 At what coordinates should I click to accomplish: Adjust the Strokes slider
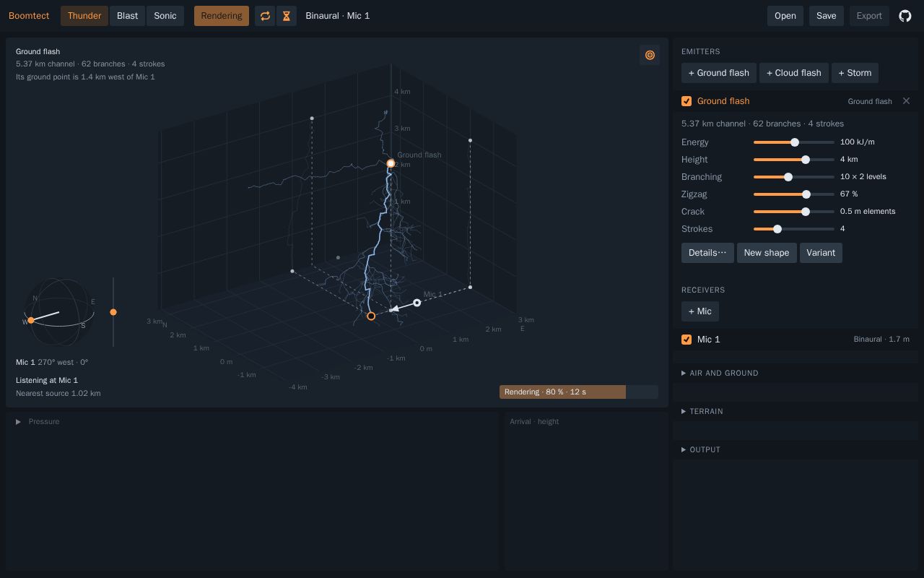tap(794, 229)
